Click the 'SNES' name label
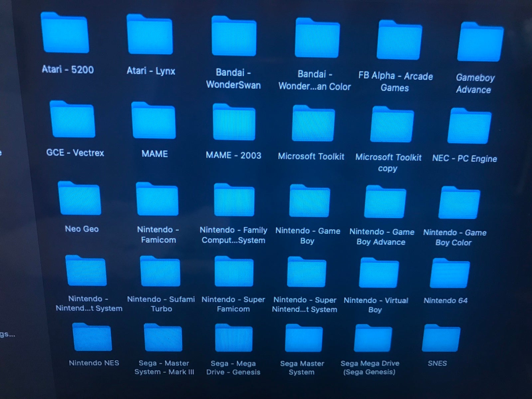Image resolution: width=532 pixels, height=399 pixels. tap(437, 363)
